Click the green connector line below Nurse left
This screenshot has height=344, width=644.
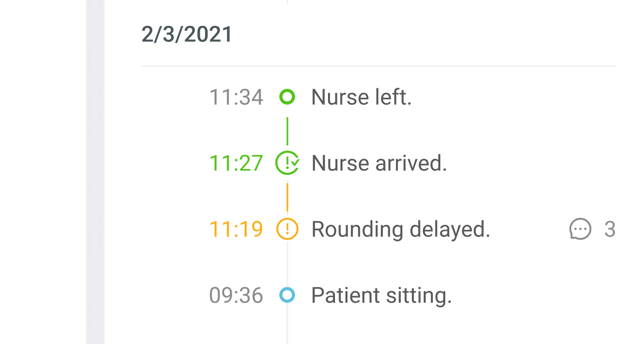pos(287,131)
